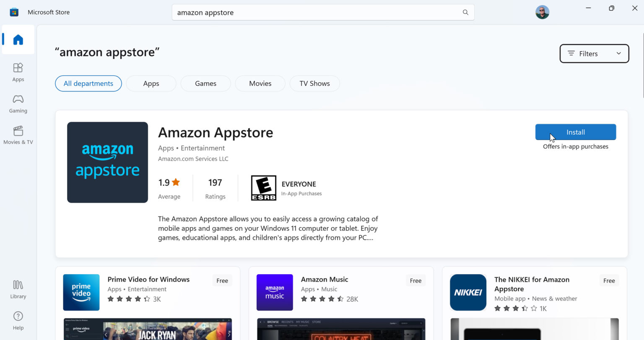
Task: Open the Home section in sidebar
Action: click(x=18, y=39)
